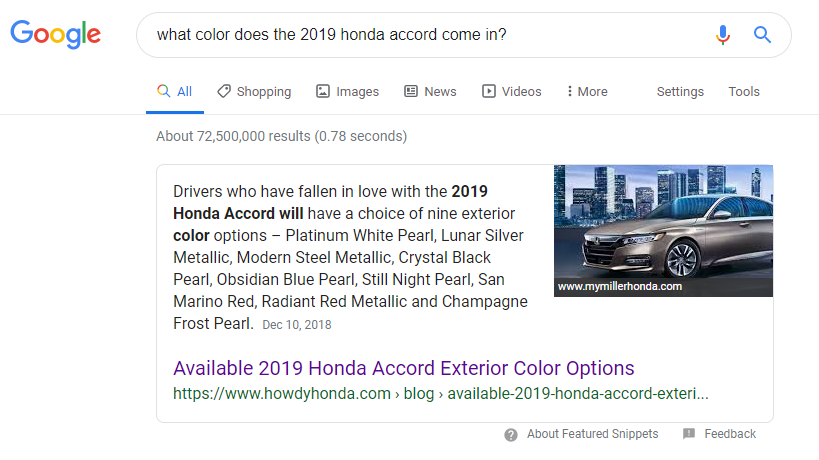The height and width of the screenshot is (460, 819).
Task: Open the Settings dropdown
Action: 680,91
